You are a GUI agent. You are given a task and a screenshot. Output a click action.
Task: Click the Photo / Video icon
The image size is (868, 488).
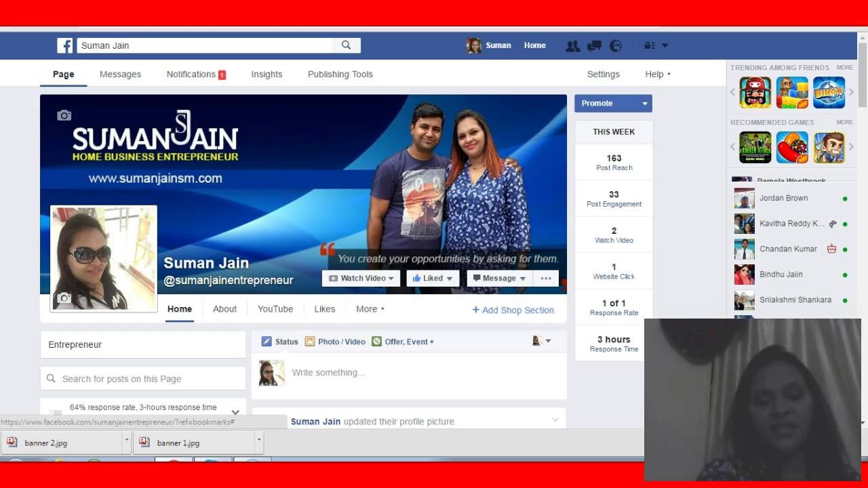[310, 342]
